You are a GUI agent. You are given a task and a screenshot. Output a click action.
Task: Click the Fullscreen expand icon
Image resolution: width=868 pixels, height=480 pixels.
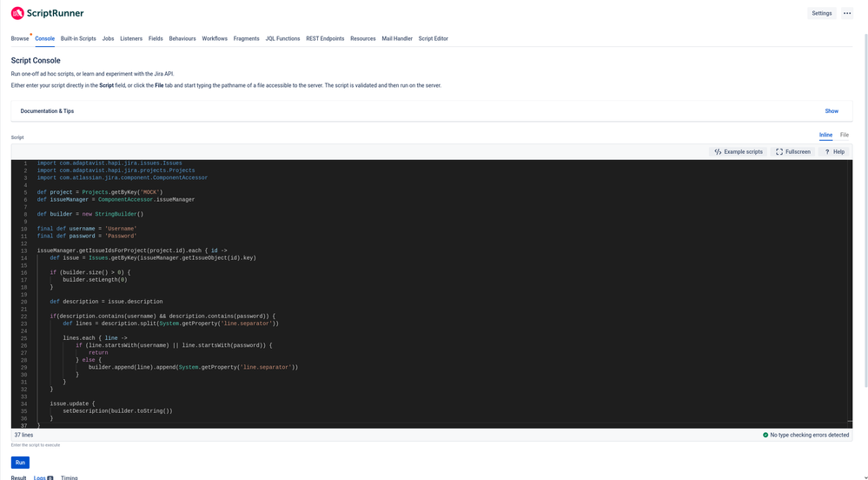pyautogui.click(x=779, y=152)
